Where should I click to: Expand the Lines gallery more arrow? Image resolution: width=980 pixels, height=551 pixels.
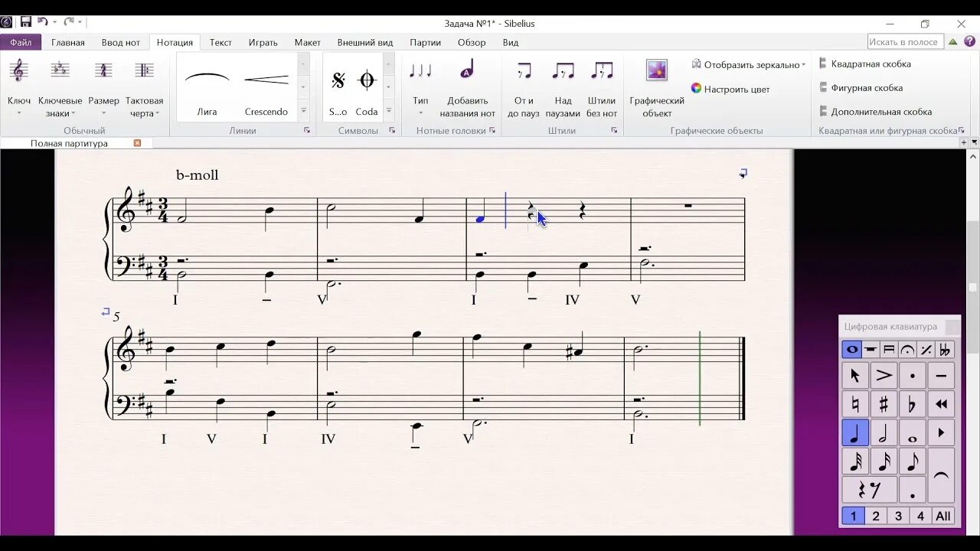click(303, 111)
